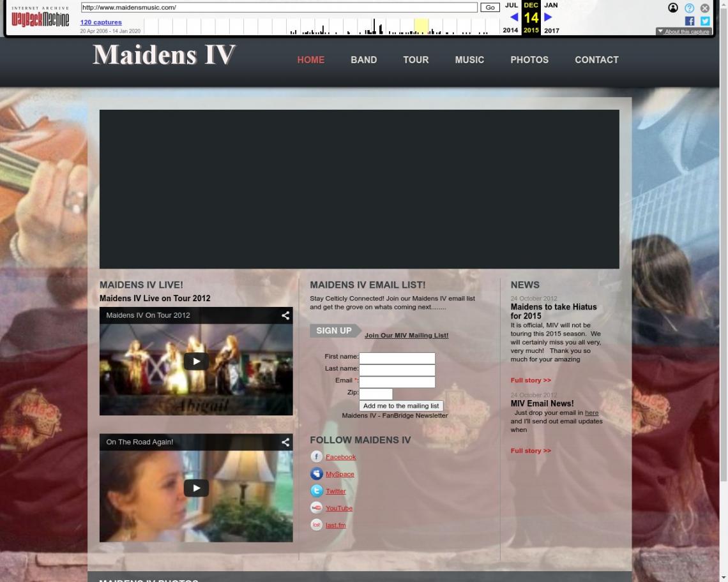Open Facebook text link
The width and height of the screenshot is (728, 582).
341,457
